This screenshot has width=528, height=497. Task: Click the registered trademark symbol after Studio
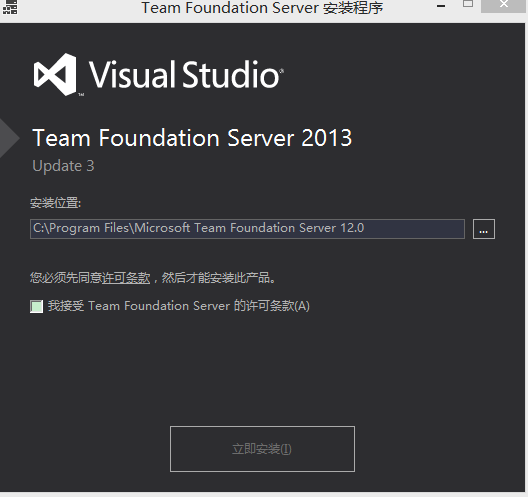click(x=282, y=71)
